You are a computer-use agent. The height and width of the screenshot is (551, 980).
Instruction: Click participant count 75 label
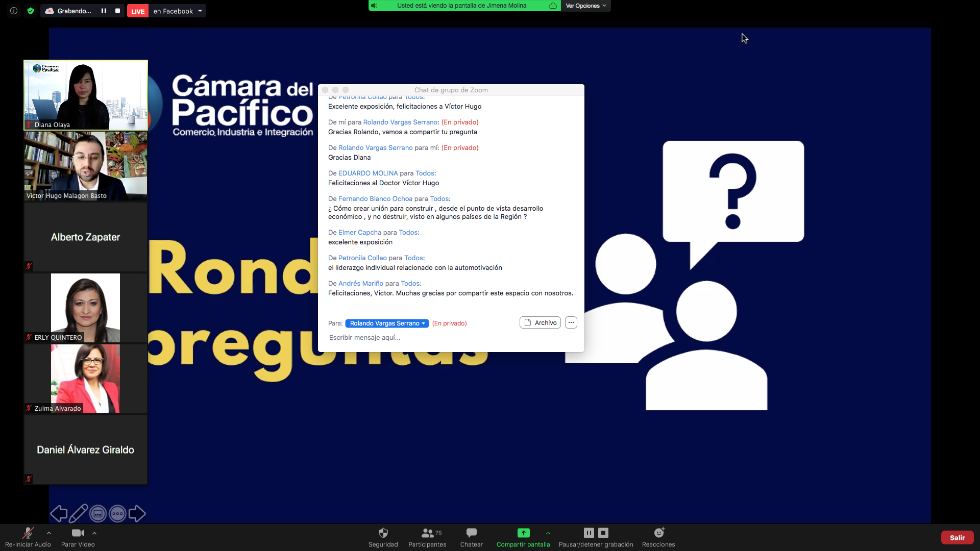(438, 533)
